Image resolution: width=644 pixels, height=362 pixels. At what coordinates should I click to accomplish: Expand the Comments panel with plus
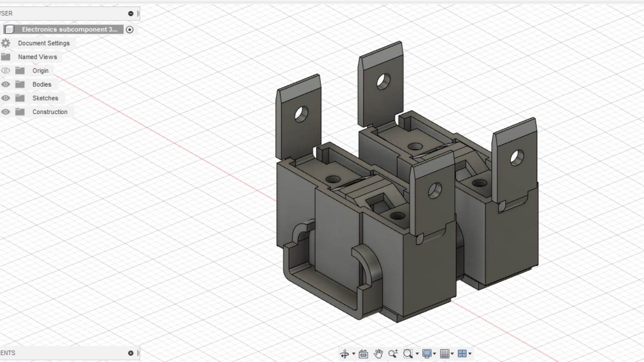131,353
